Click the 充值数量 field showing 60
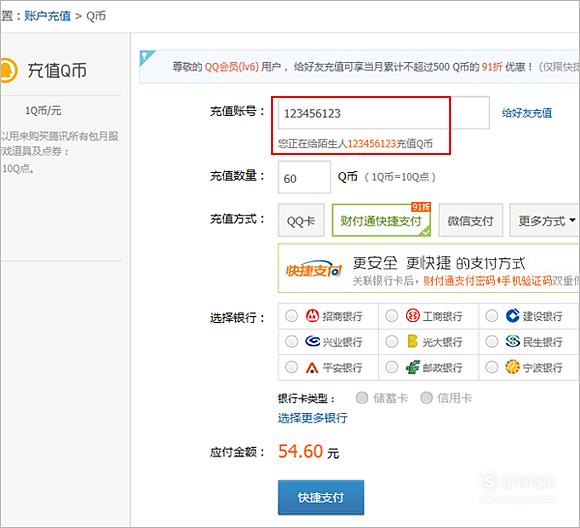580x528 pixels. pos(304,177)
